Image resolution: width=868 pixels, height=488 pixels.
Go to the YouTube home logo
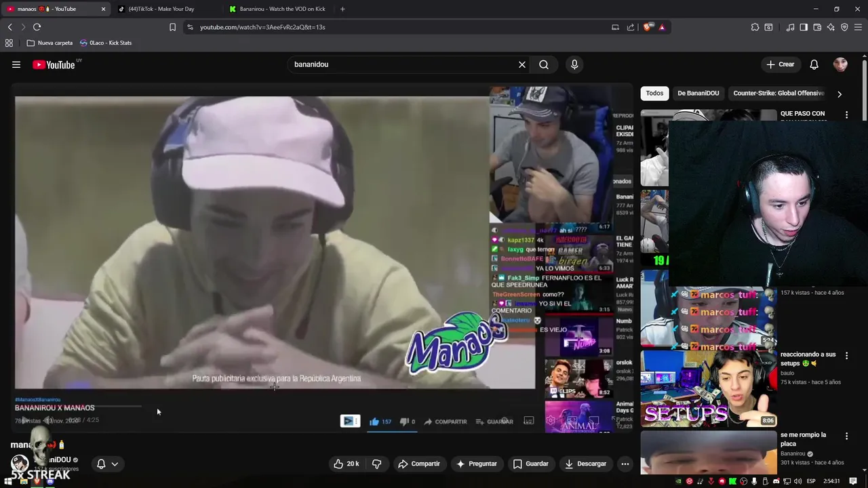[x=54, y=65]
